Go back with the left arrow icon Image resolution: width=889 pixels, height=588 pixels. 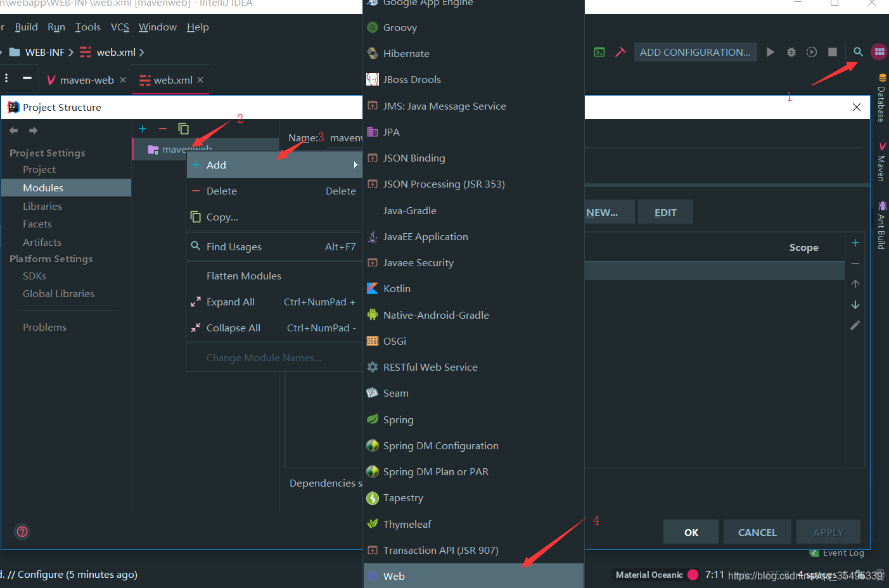click(x=13, y=131)
